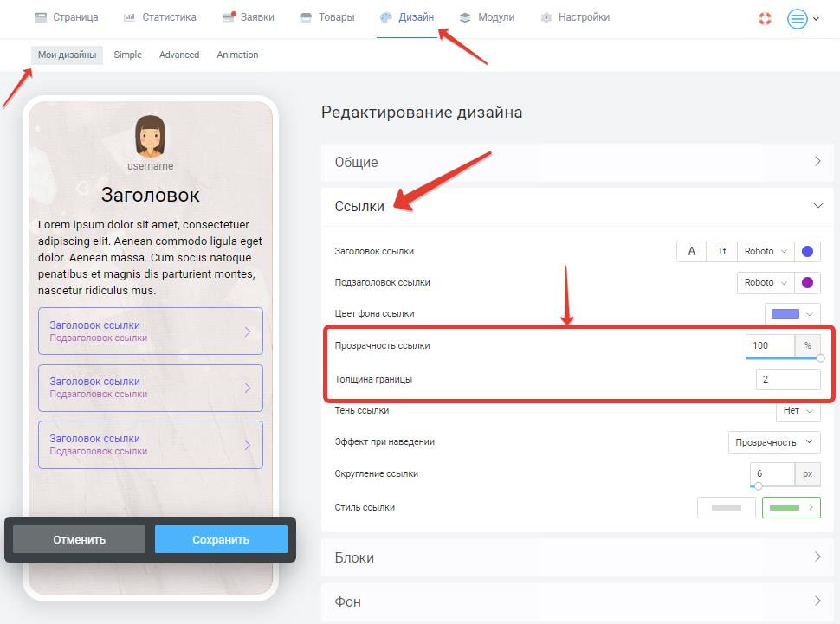Pick the blue color of Заголовок ссылки

[x=807, y=251]
